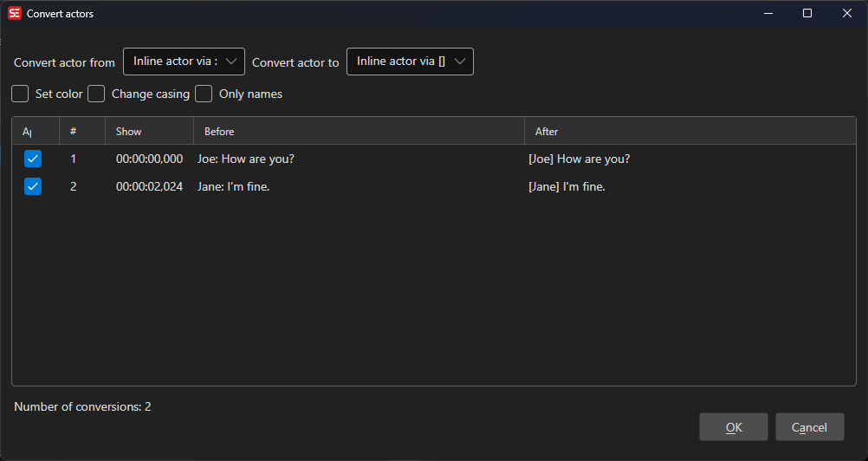Click the Show column header
Viewport: 868px width, 461px height.
click(x=148, y=132)
